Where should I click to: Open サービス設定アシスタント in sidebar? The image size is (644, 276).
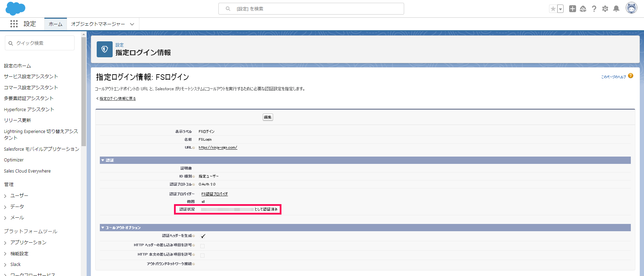tap(31, 76)
